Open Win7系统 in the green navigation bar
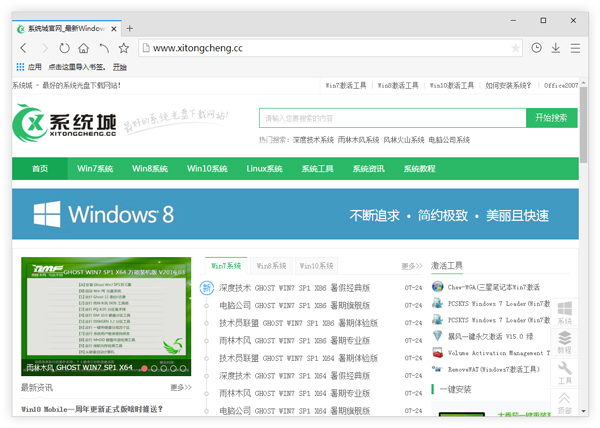The width and height of the screenshot is (600, 428). pos(95,169)
